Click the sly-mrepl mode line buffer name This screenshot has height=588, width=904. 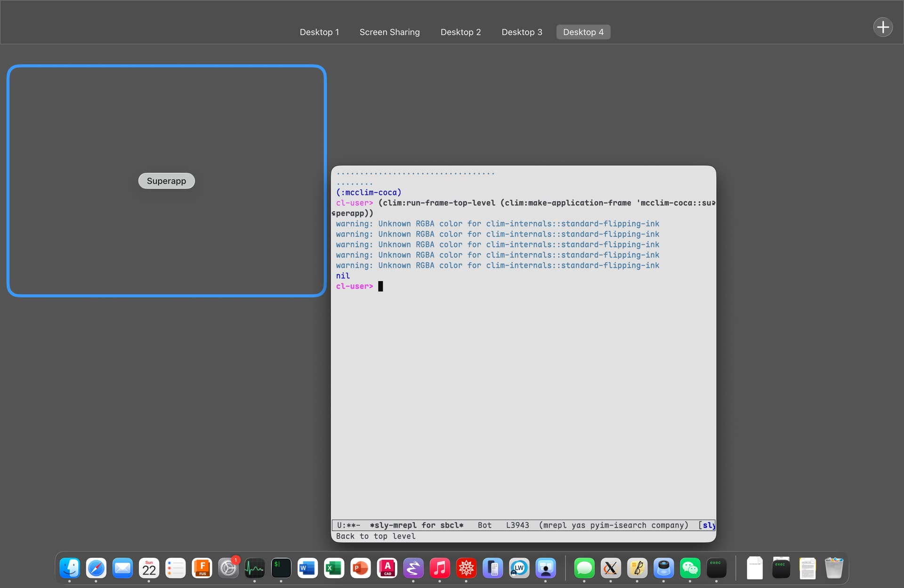[416, 525]
